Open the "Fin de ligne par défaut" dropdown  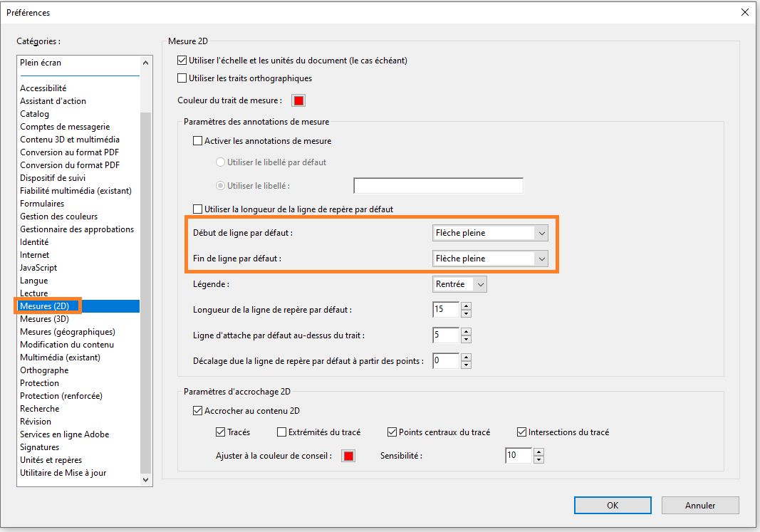click(x=542, y=258)
